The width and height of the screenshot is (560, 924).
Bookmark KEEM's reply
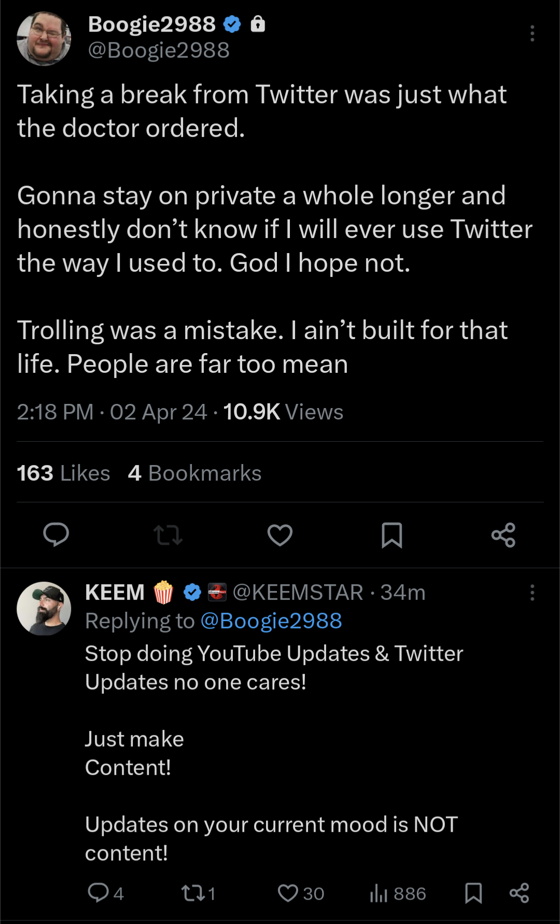pos(473,893)
